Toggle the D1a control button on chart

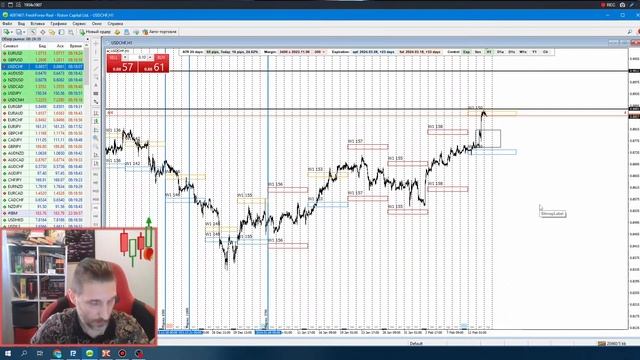click(x=500, y=52)
